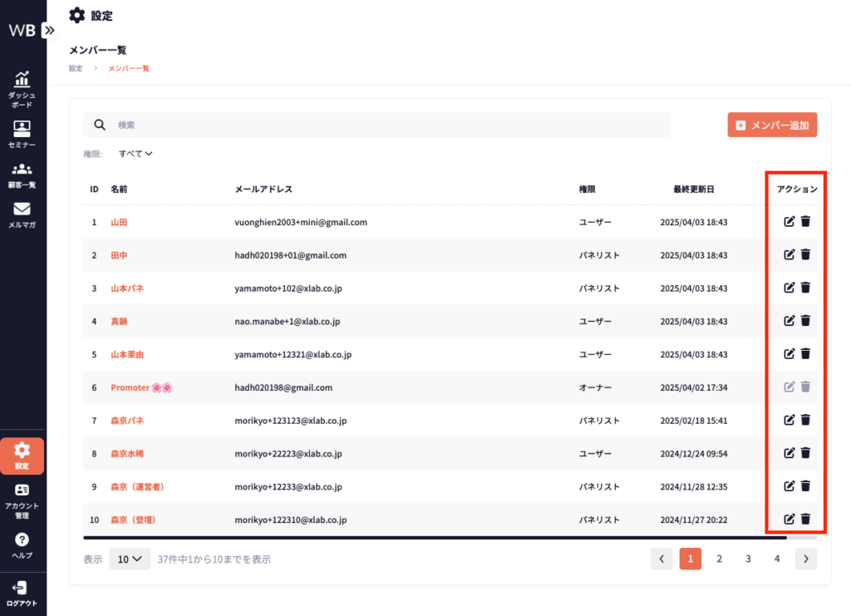851x616 pixels.
Task: Open the 権限 すべて filter dropdown
Action: click(x=135, y=154)
